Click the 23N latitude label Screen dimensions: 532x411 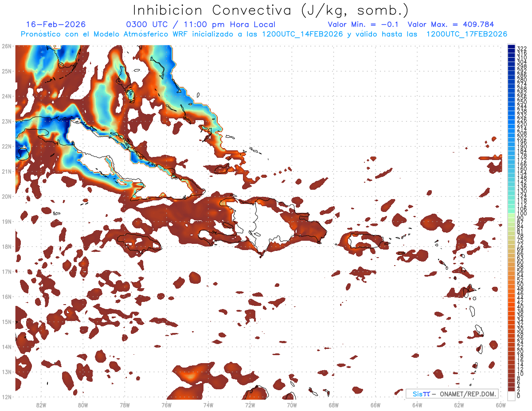[6, 121]
